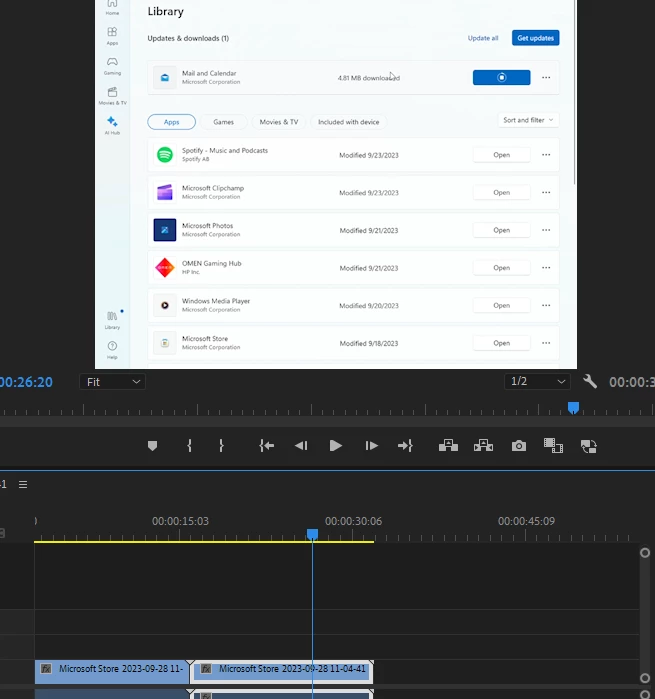
Task: Open OMEN Gaming Hub
Action: (x=502, y=268)
